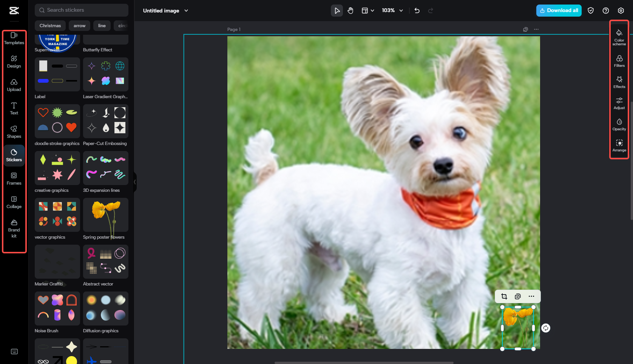Viewport: 633px width, 364px height.
Task: Click the rotate handle beside the sticker
Action: [546, 328]
